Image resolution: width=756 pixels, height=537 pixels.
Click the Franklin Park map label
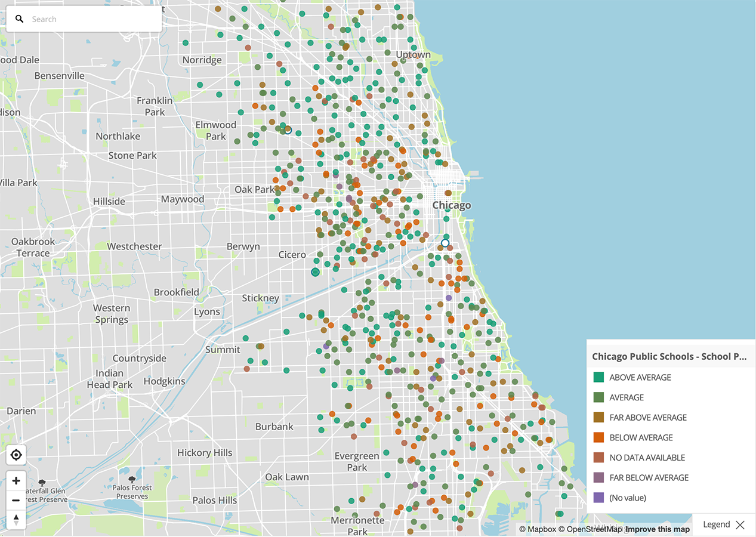pyautogui.click(x=155, y=106)
